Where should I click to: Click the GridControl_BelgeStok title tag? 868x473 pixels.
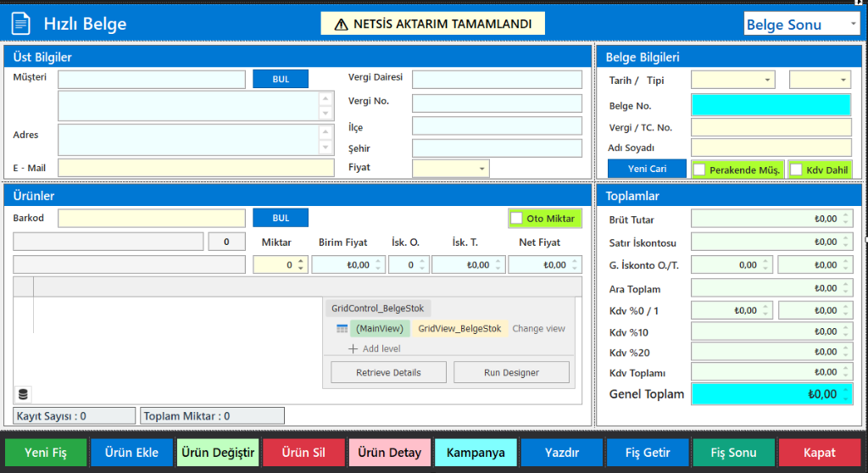377,308
